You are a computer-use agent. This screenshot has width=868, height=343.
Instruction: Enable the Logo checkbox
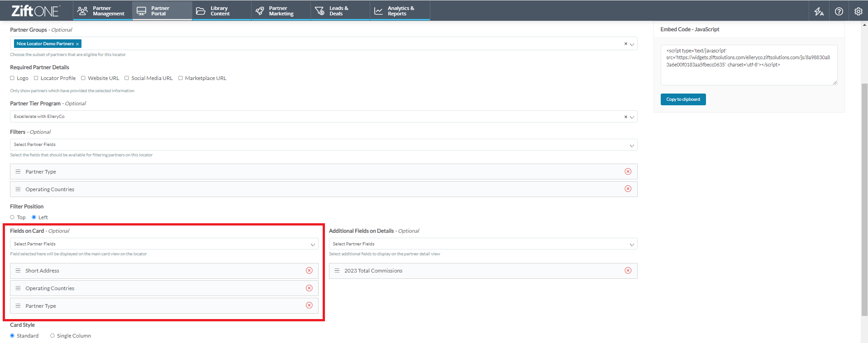pos(12,78)
